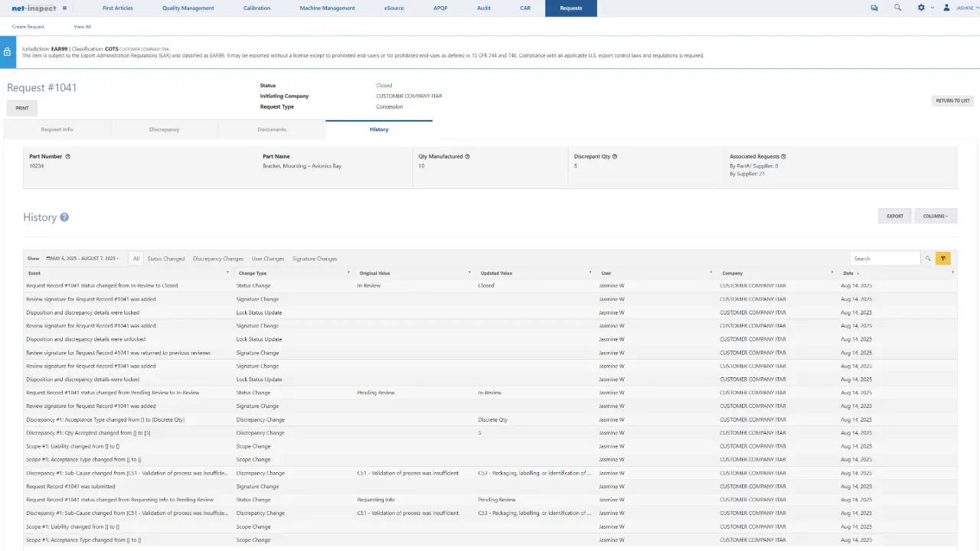The width and height of the screenshot is (980, 551).
Task: Open the COLUMNS dropdown
Action: pyautogui.click(x=936, y=216)
